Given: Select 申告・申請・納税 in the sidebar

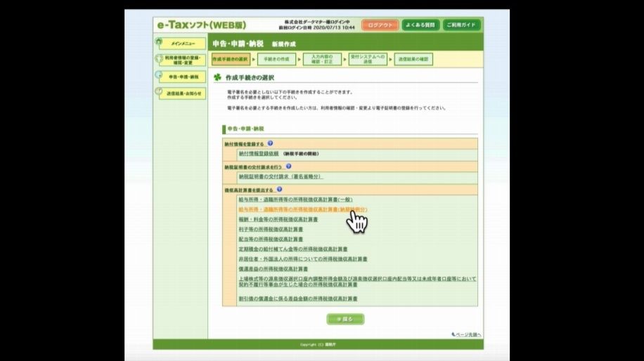Looking at the screenshot, I should [x=182, y=77].
